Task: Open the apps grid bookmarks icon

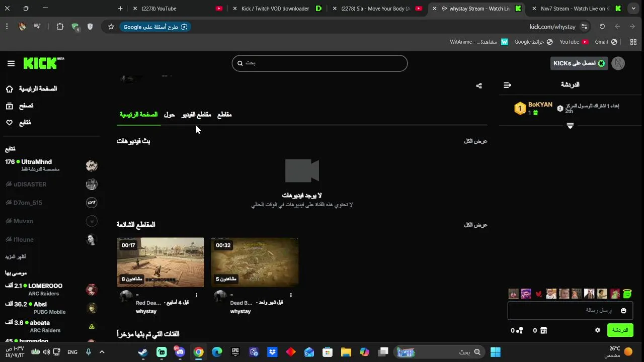Action: point(633,42)
